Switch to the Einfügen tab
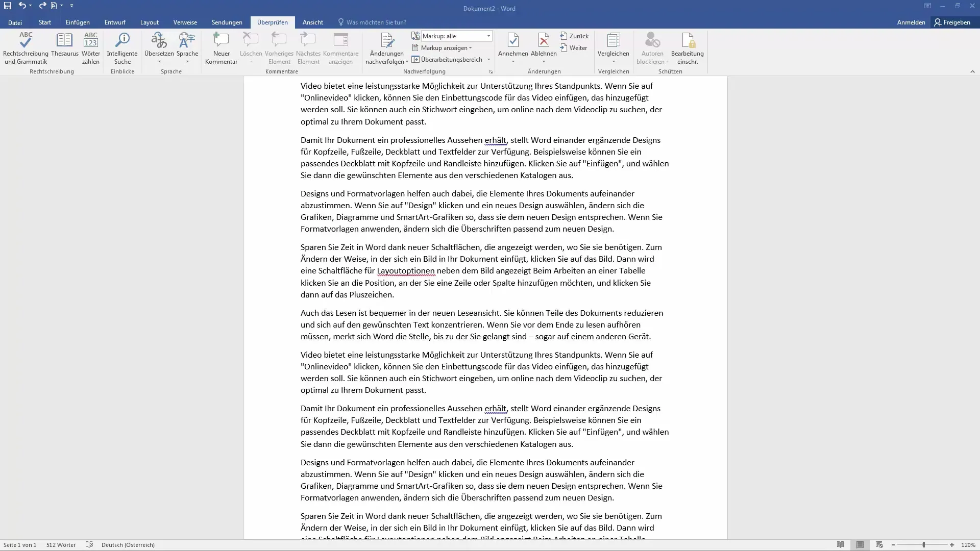This screenshot has height=551, width=980. 78,22
